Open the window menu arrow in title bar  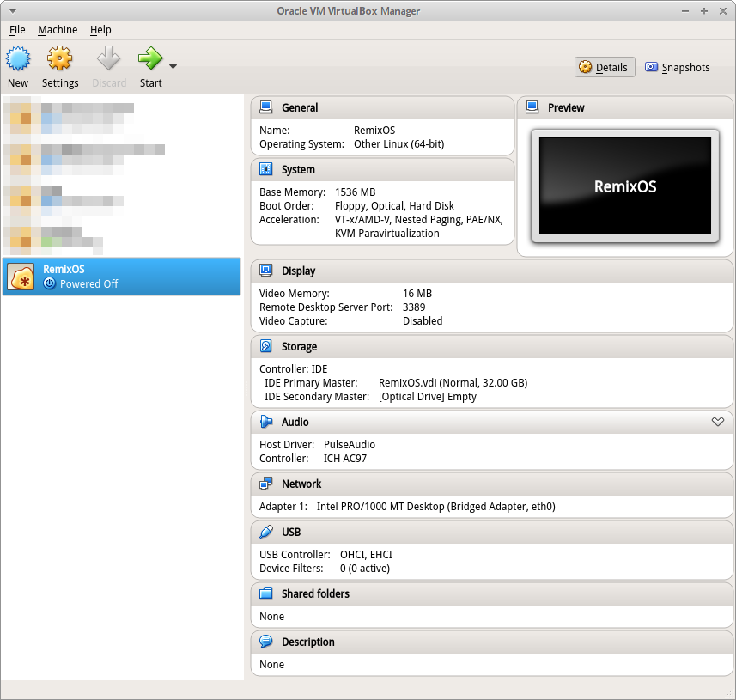coord(12,11)
